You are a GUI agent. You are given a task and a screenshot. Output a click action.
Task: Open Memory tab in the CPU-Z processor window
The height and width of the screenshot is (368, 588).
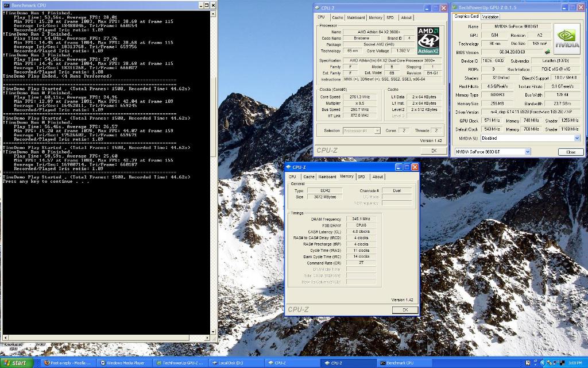point(376,18)
